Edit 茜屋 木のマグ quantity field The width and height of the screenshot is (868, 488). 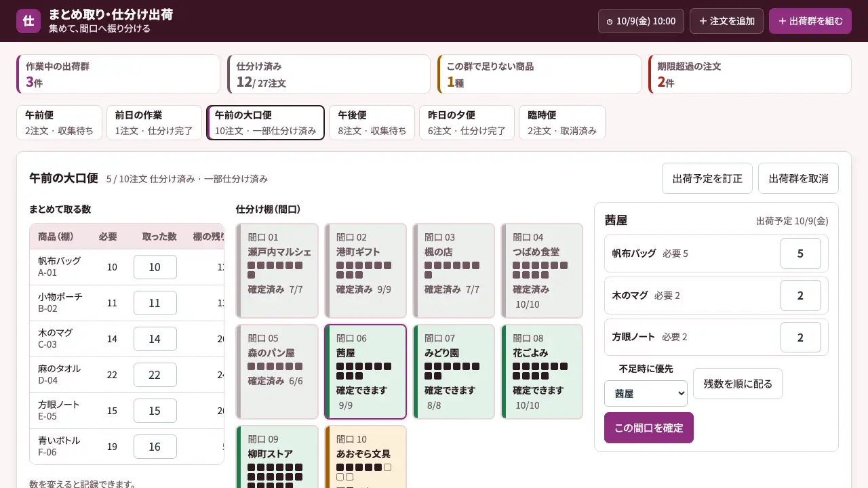[x=801, y=296]
